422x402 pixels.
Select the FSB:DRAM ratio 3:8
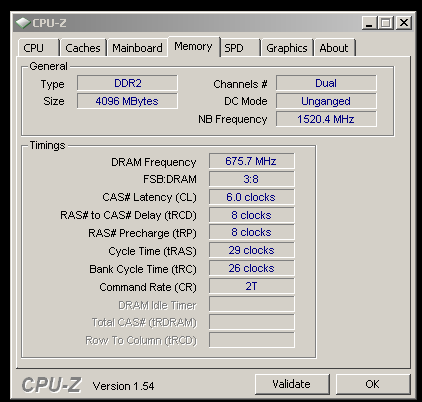(x=252, y=179)
